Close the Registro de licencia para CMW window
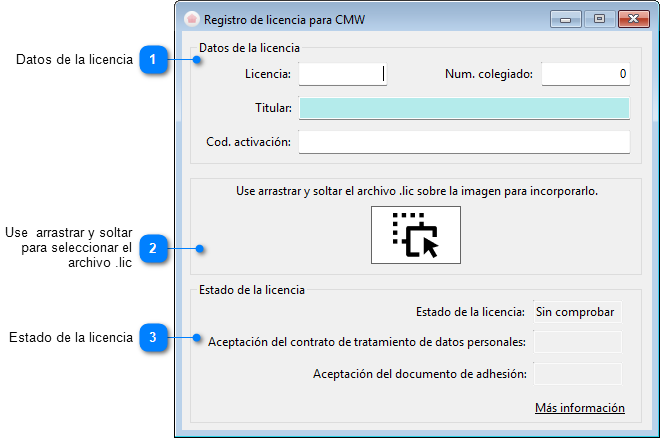 click(633, 19)
